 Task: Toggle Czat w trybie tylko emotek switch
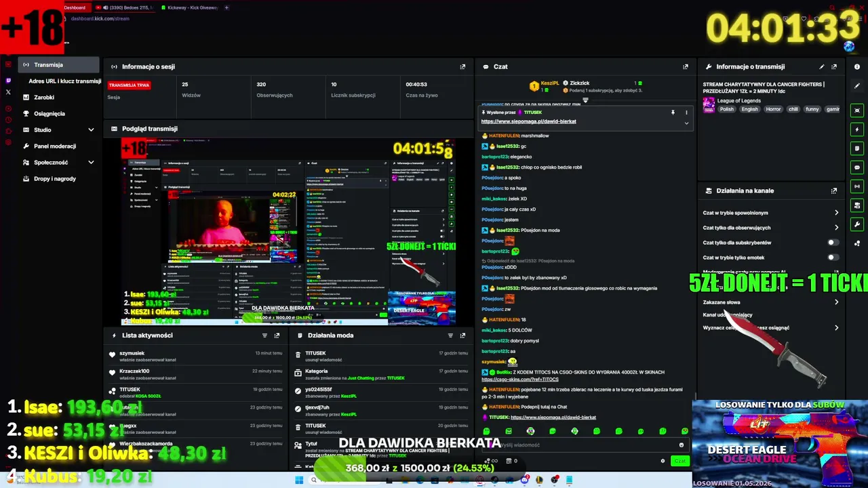click(833, 257)
